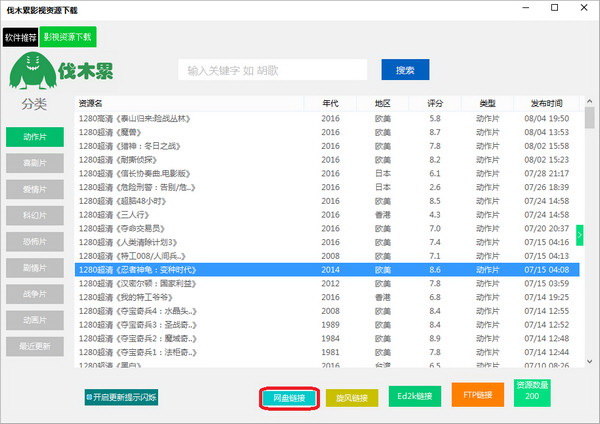Screen dimensions: 600x424
Task: Click 香港 region in 三人行 row
Action: pyautogui.click(x=383, y=215)
